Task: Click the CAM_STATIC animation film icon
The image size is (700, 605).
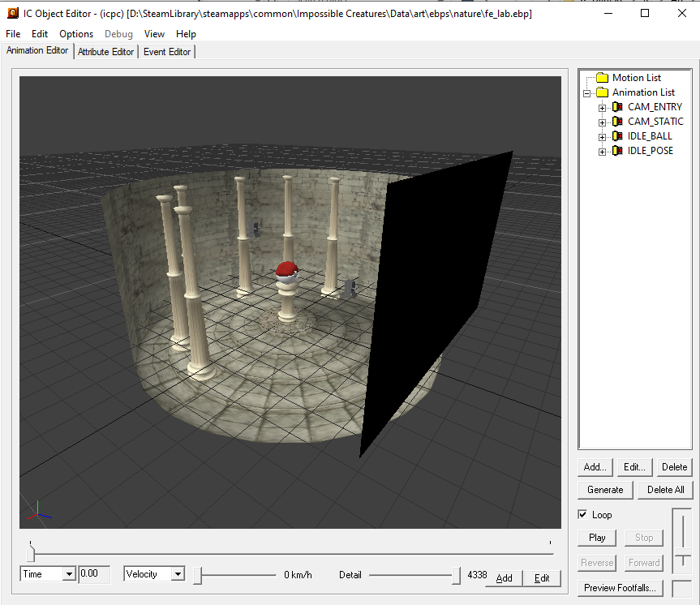Action: click(617, 122)
